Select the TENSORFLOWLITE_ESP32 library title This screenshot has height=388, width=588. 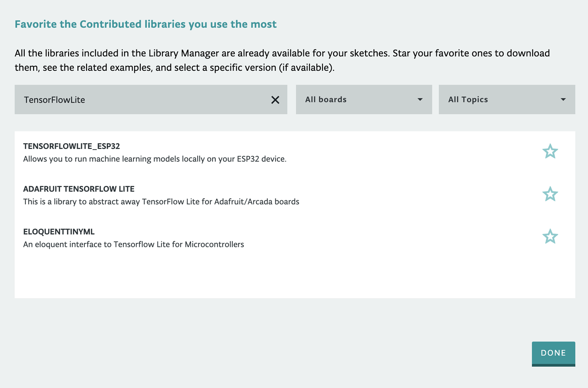point(72,146)
